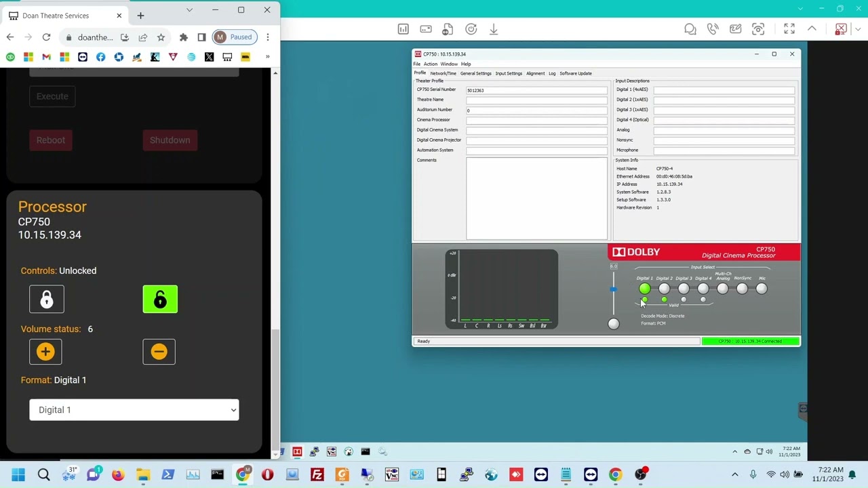The height and width of the screenshot is (488, 868).
Task: Click the Comments text area
Action: pyautogui.click(x=536, y=199)
